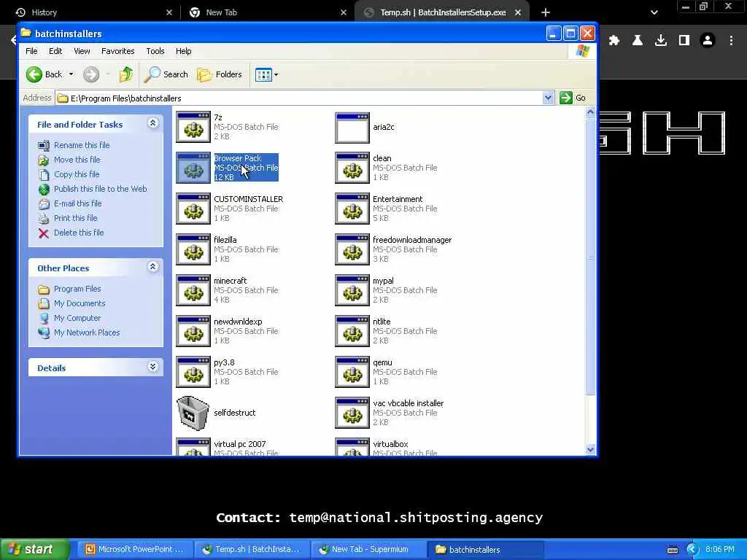Select the Entertainment batch file icon
Screen dimensions: 747x560
352,209
